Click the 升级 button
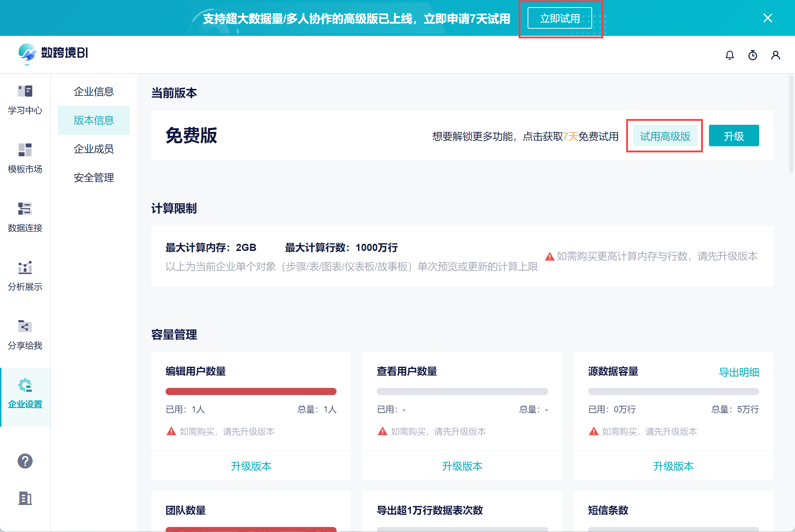795x532 pixels. pyautogui.click(x=734, y=136)
